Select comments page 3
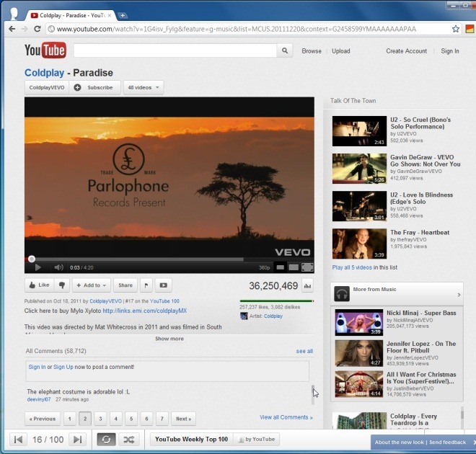The height and width of the screenshot is (454, 476). [100, 419]
